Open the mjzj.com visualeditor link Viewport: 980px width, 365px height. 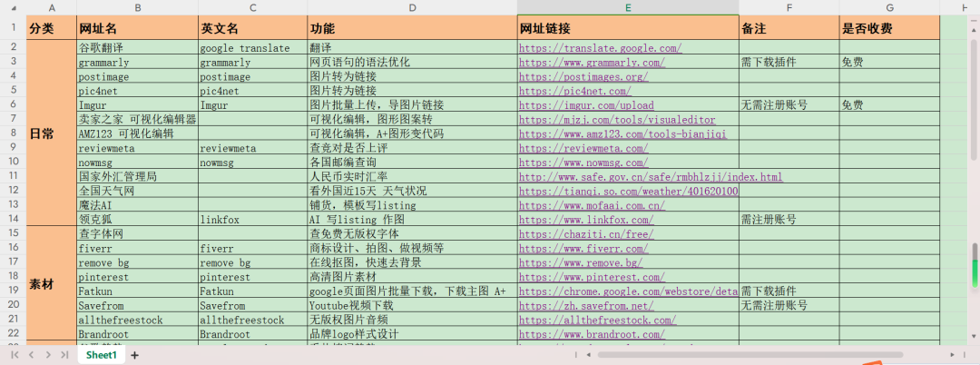tap(617, 119)
